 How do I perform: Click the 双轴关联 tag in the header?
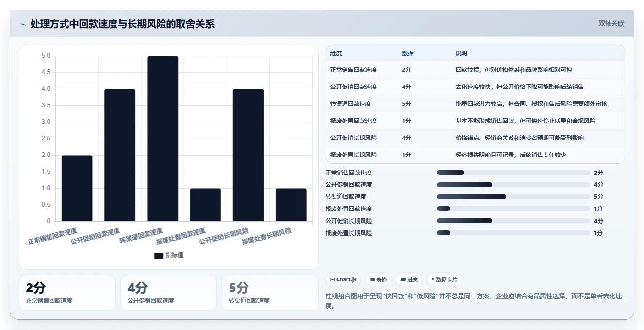611,23
